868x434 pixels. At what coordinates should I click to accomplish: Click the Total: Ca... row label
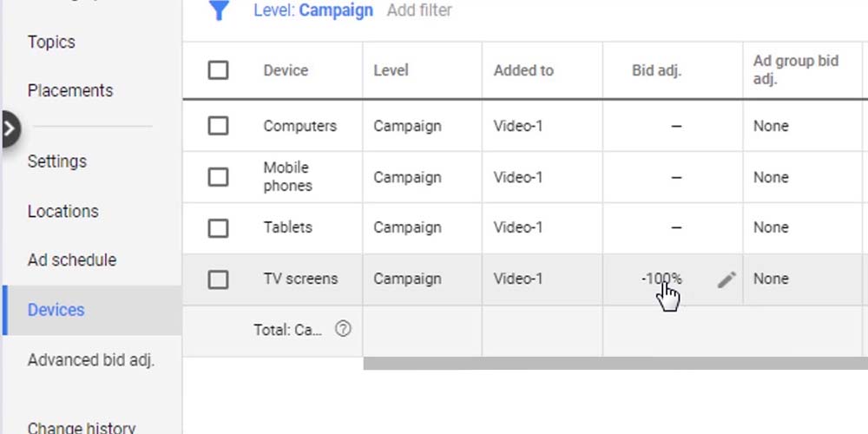click(x=288, y=330)
